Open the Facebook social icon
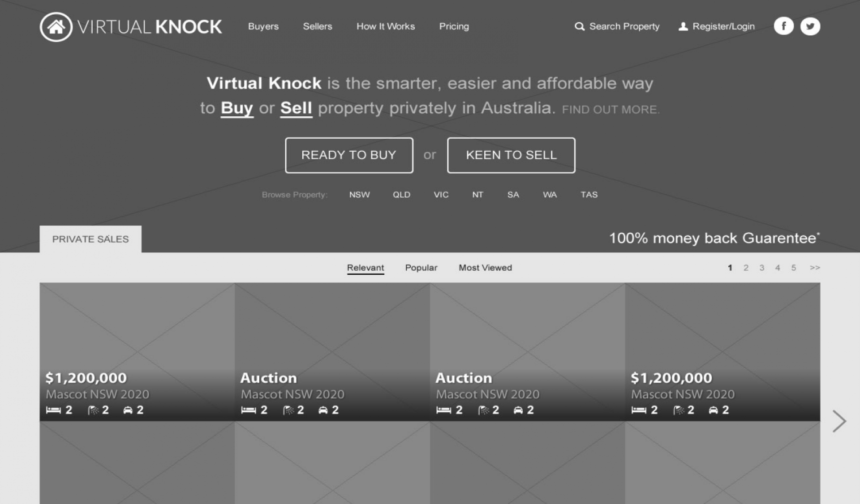860x504 pixels. tap(783, 26)
